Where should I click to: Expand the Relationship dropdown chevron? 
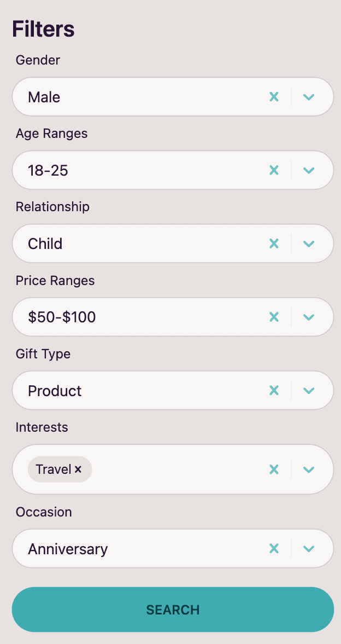(309, 243)
